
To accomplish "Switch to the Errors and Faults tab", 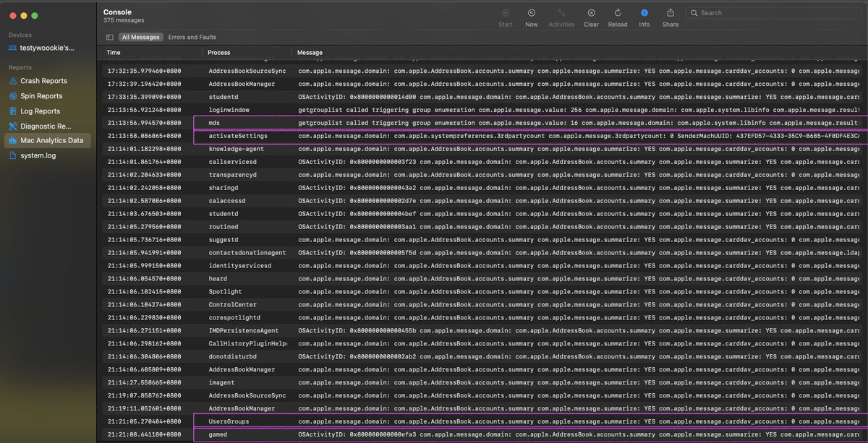I will pos(192,37).
